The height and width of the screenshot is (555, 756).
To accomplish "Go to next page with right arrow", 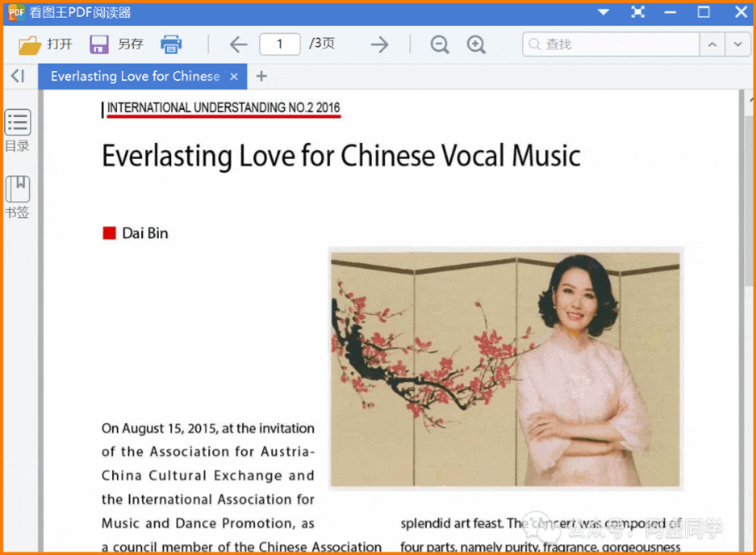I will 378,44.
